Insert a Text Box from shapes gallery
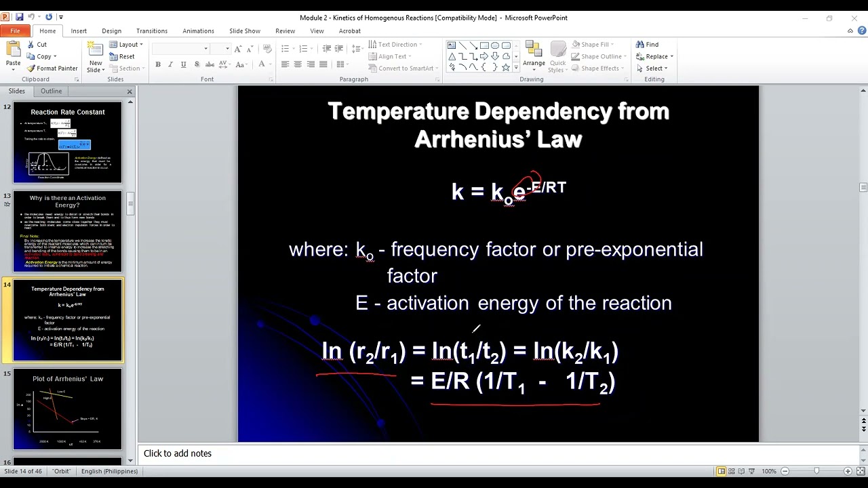Viewport: 868px width, 488px height. pos(452,45)
